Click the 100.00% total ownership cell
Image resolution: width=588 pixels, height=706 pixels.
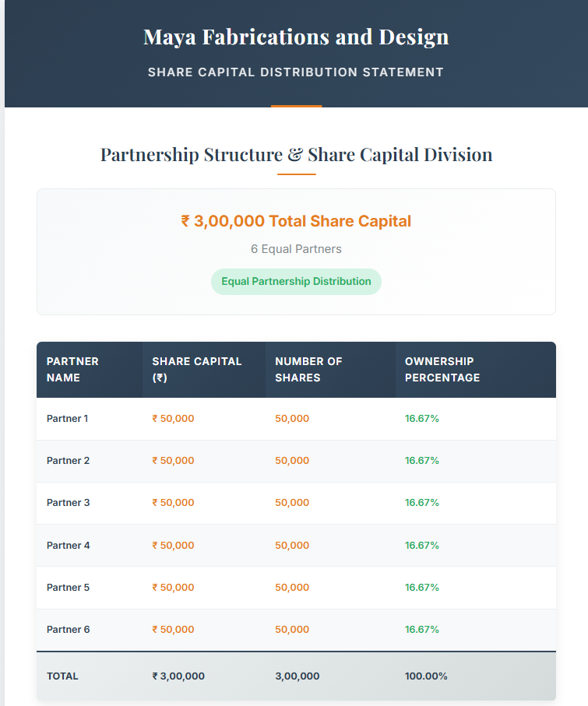click(x=426, y=676)
